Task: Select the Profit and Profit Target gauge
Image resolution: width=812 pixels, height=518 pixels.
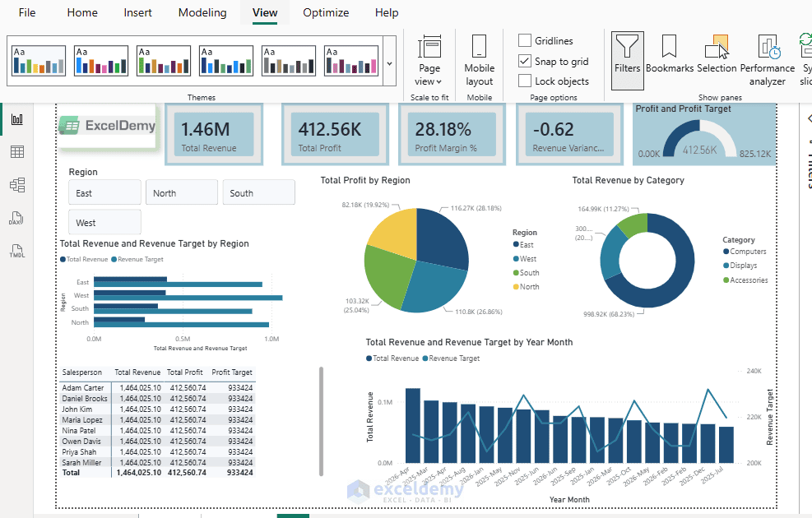Action: click(705, 135)
